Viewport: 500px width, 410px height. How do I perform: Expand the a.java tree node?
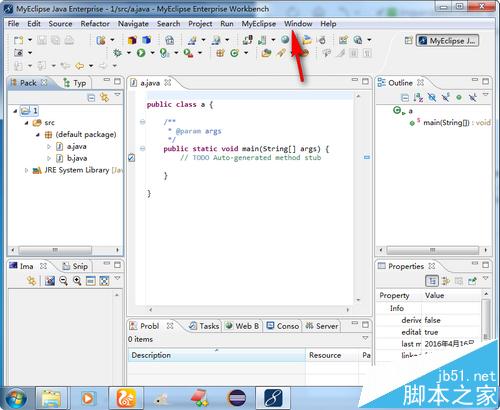tap(49, 147)
